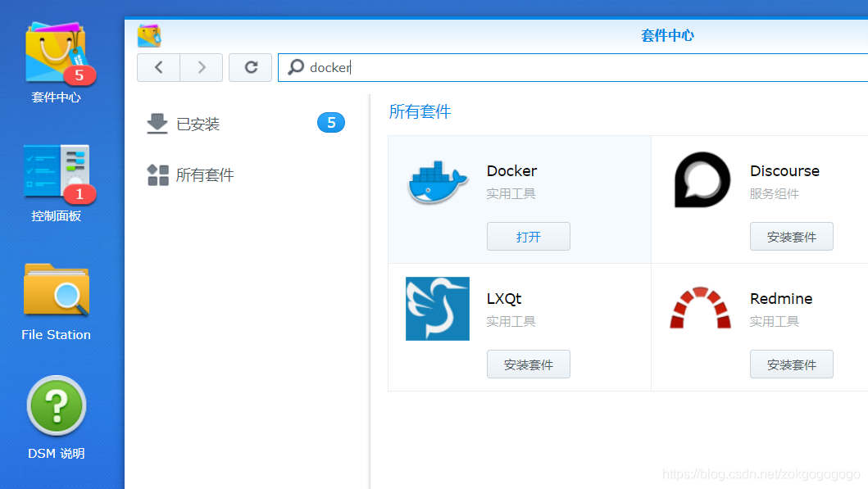The image size is (868, 489).
Task: Click the red badge on 套件中心 icon
Action: (80, 75)
